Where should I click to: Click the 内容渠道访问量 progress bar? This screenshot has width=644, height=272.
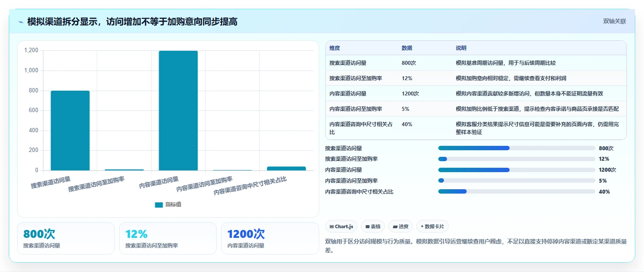point(517,170)
